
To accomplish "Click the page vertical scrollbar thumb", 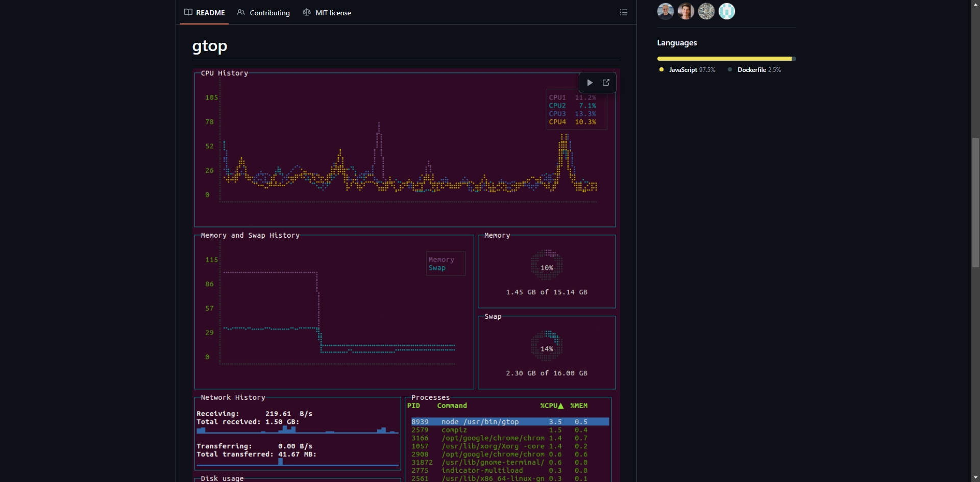I will tap(975, 202).
